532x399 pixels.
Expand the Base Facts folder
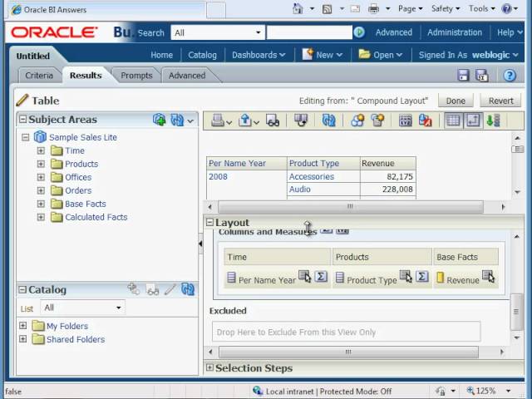click(41, 204)
